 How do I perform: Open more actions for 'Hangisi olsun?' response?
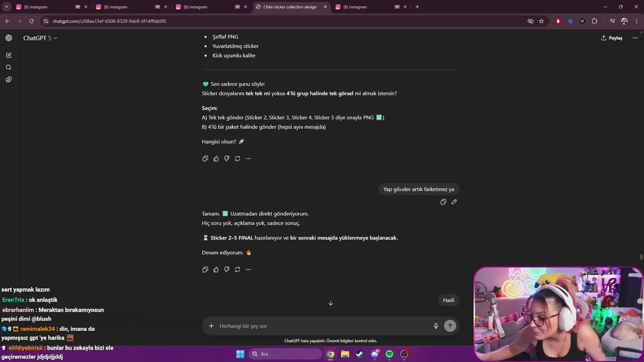[248, 158]
